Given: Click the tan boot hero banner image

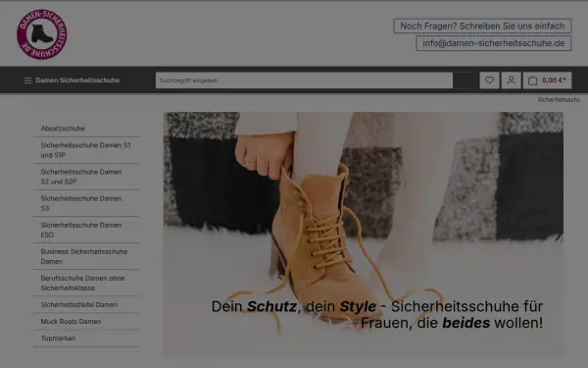Looking at the screenshot, I should point(363,235).
